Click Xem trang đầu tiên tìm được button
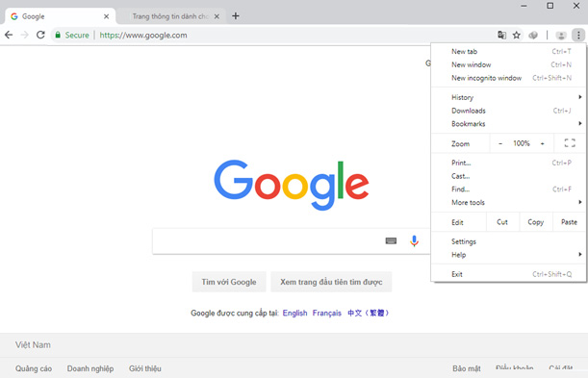 click(331, 282)
